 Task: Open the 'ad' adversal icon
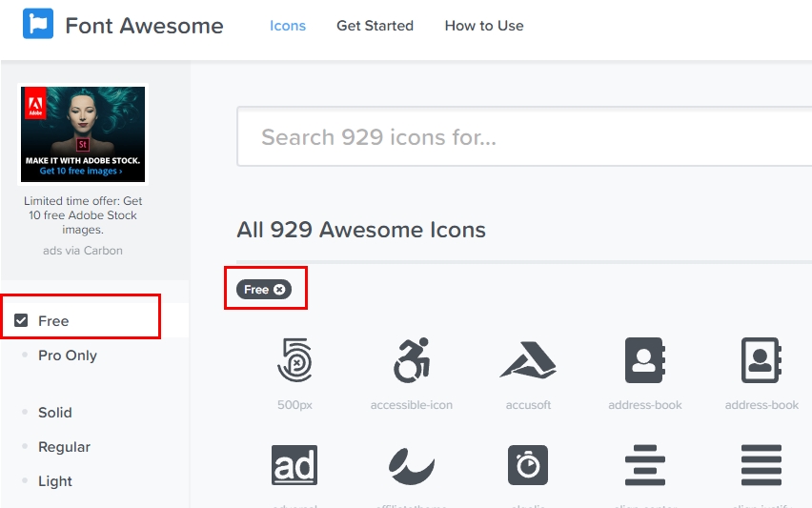click(294, 465)
